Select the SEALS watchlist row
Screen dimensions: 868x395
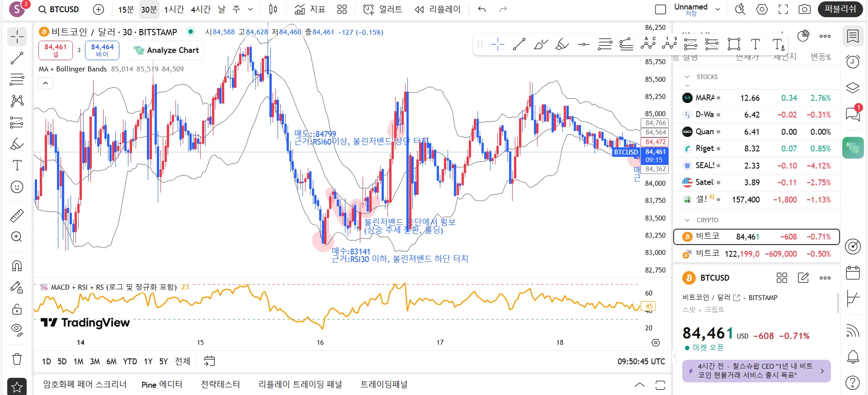click(x=757, y=166)
